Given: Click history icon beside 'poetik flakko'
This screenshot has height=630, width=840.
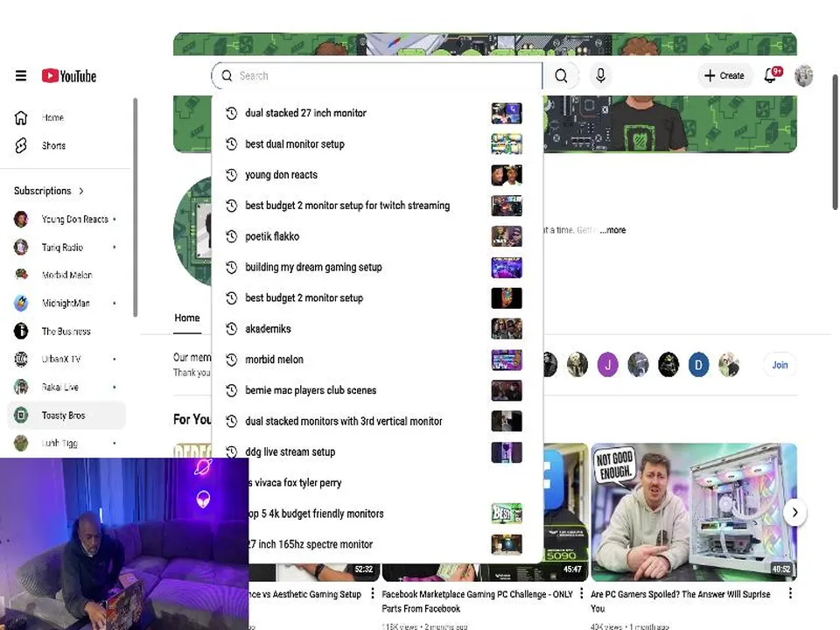Looking at the screenshot, I should (x=231, y=236).
